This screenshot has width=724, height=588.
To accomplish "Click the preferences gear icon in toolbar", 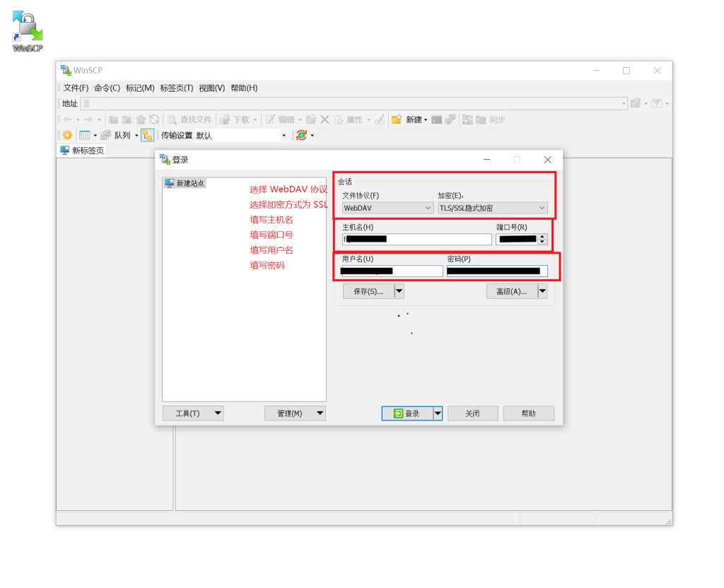I will coord(67,135).
